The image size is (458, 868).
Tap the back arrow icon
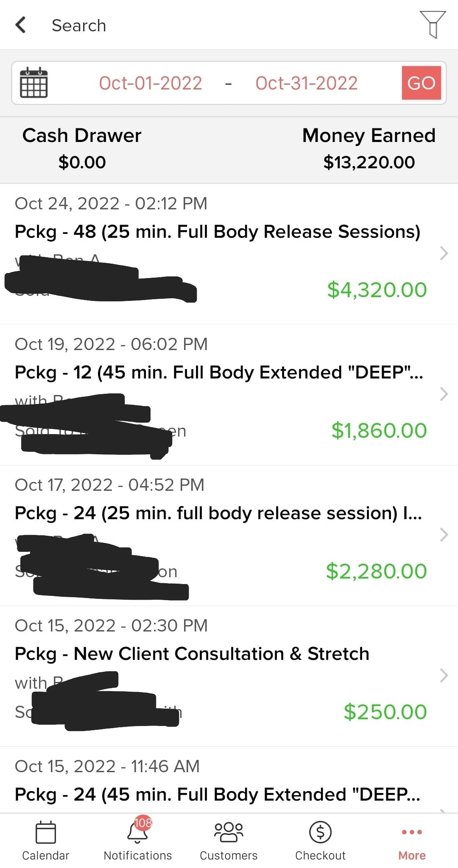(x=21, y=25)
